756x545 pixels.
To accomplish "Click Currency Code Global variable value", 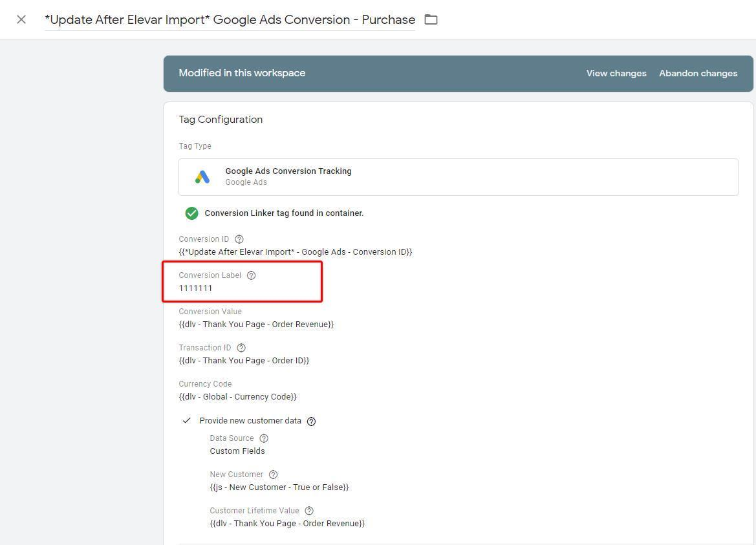I will tap(238, 396).
